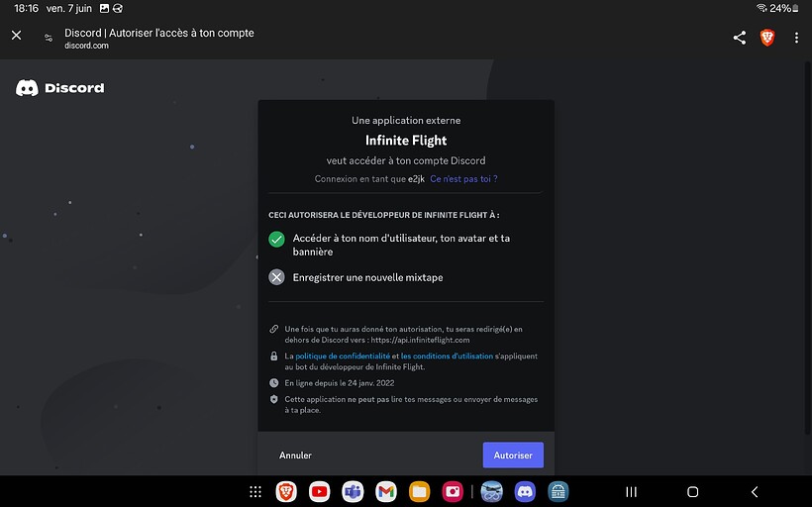Click the Autoriser button

(513, 456)
